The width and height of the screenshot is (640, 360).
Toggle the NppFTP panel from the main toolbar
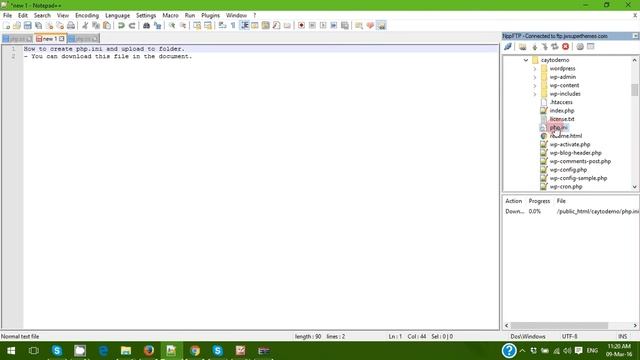pos(381,25)
